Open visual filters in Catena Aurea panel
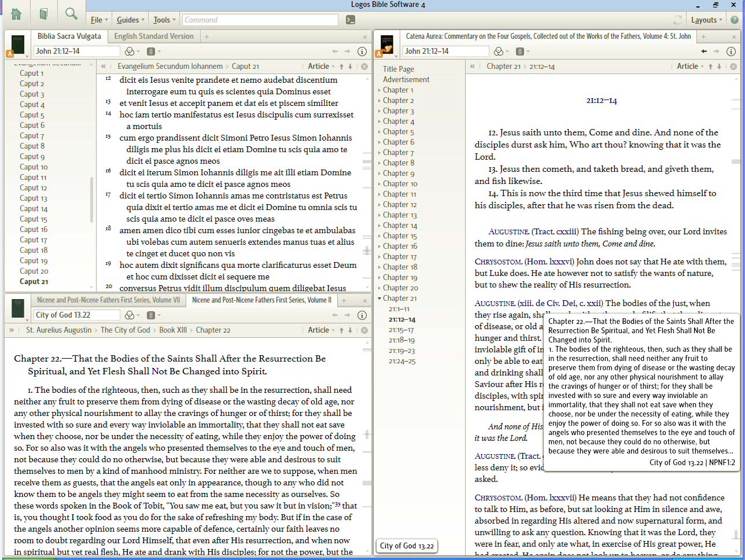 click(x=501, y=51)
